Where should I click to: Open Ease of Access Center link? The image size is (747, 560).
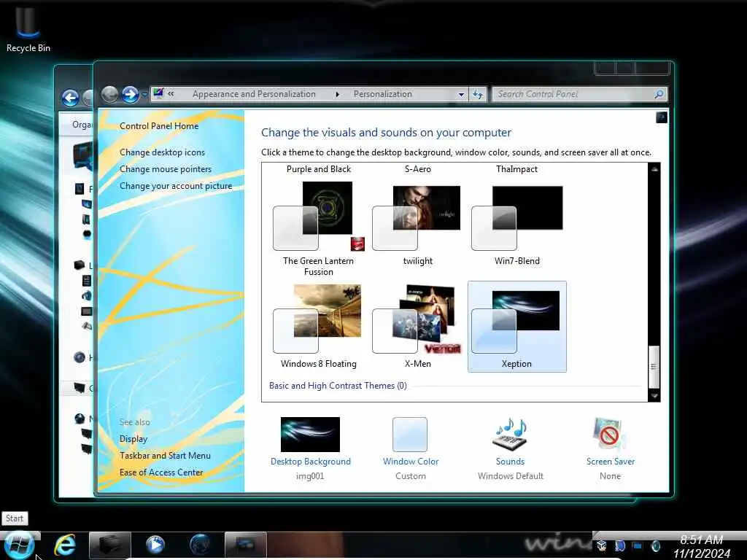(x=161, y=472)
